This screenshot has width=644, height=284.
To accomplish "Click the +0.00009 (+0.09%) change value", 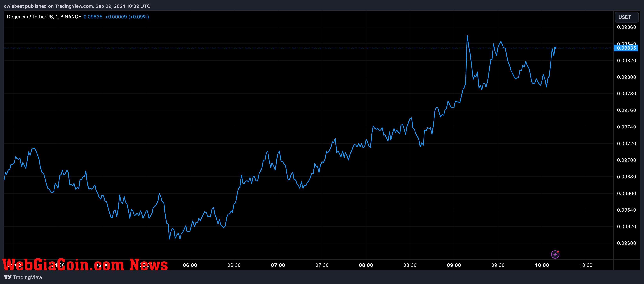I will pos(127,17).
